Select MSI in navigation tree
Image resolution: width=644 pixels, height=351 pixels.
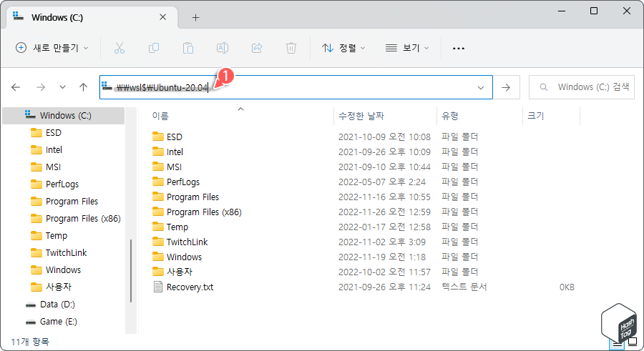tap(53, 167)
